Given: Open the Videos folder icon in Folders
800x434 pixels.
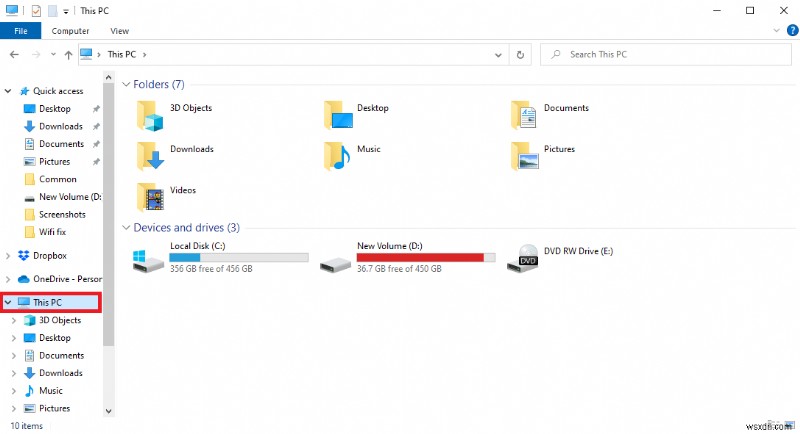Looking at the screenshot, I should pos(150,197).
